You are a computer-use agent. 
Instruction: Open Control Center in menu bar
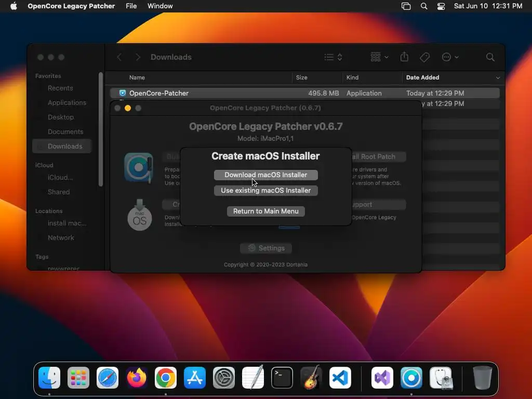coord(441,6)
